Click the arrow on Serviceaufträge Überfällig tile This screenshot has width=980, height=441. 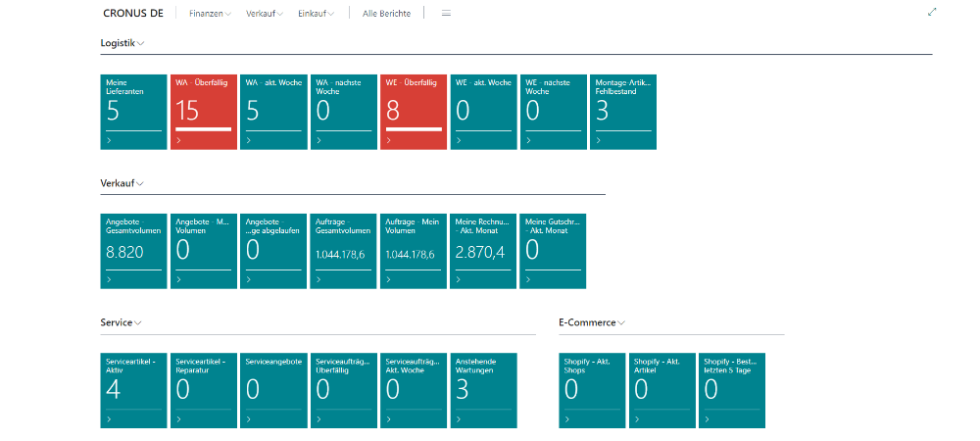tap(318, 419)
